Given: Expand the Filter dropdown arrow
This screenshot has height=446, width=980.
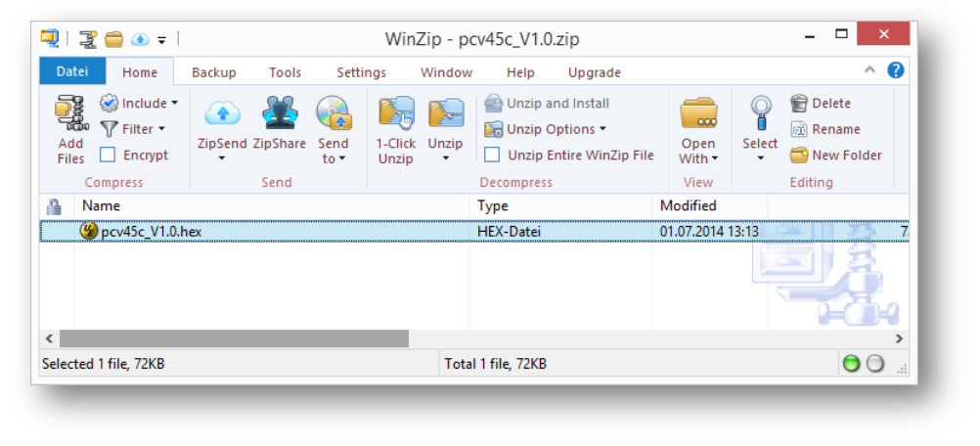Looking at the screenshot, I should pos(161,129).
